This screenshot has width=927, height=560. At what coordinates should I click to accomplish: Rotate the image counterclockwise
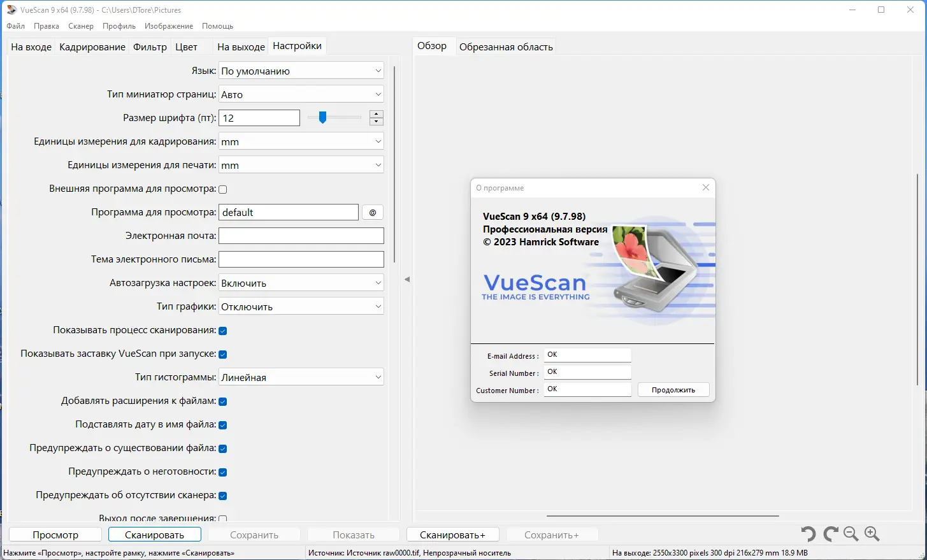pyautogui.click(x=808, y=534)
